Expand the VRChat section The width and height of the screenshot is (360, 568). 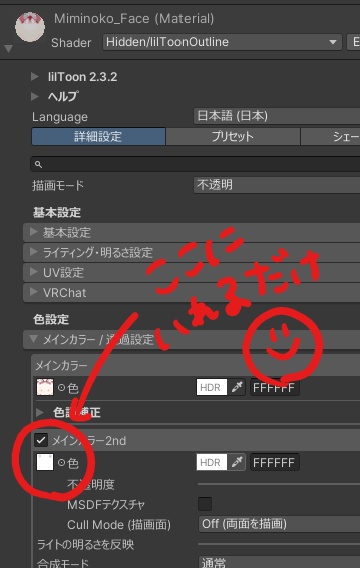pyautogui.click(x=192, y=293)
